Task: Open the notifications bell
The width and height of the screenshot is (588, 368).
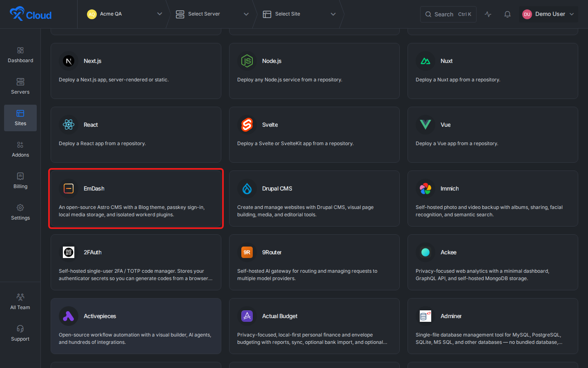Action: [x=508, y=14]
